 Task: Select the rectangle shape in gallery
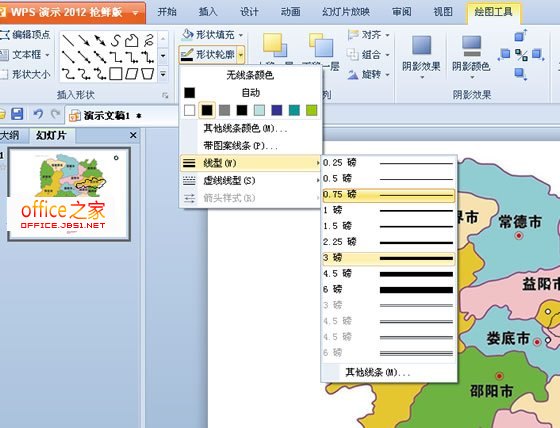(115, 74)
